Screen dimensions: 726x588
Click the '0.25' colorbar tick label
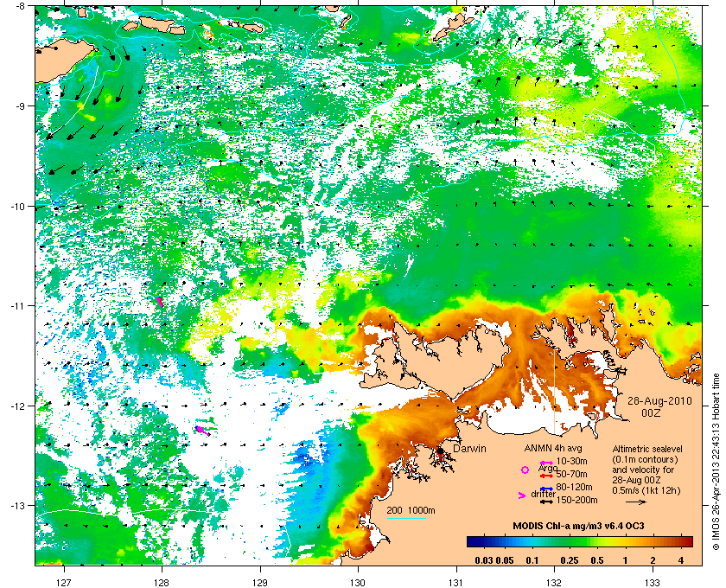click(x=570, y=560)
